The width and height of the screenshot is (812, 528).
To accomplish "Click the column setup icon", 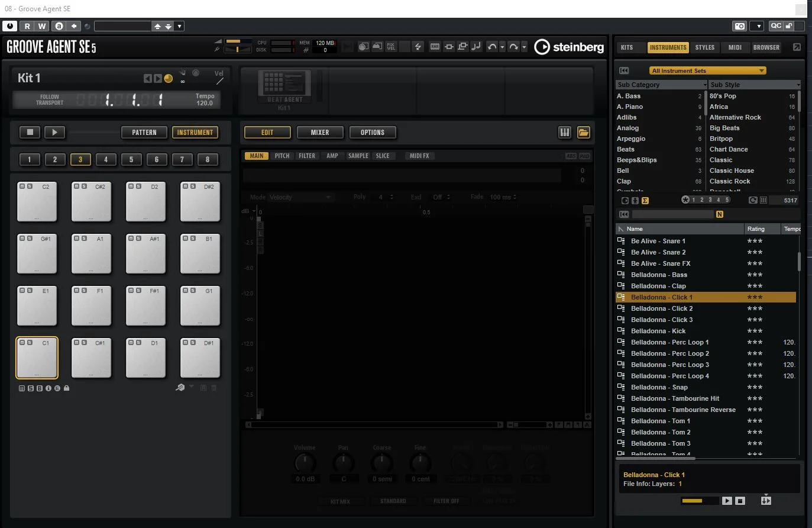I will [x=764, y=200].
